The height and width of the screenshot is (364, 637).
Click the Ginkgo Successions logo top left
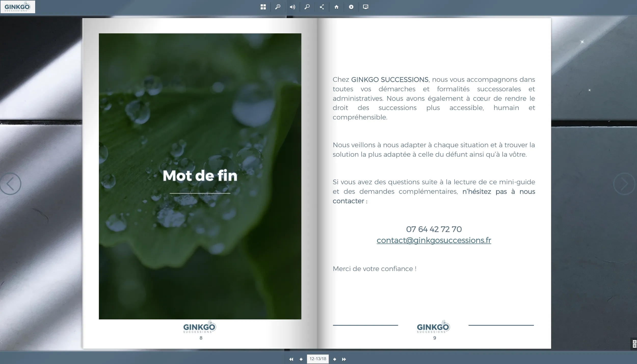pyautogui.click(x=18, y=7)
